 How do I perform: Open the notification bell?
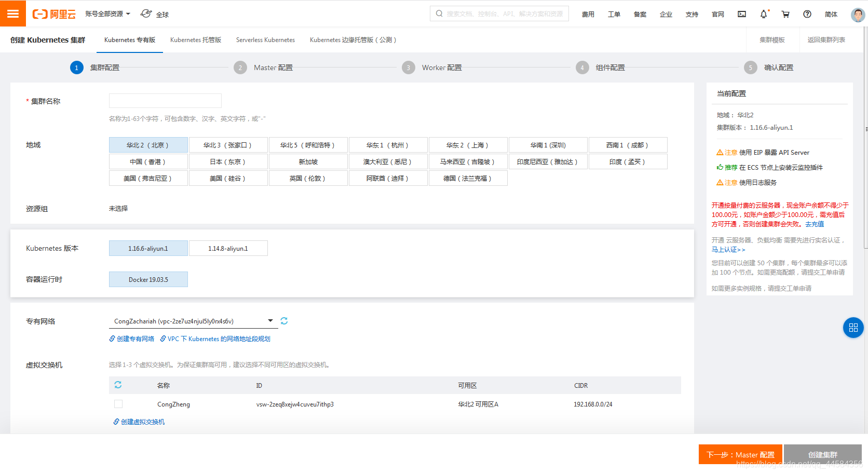764,14
